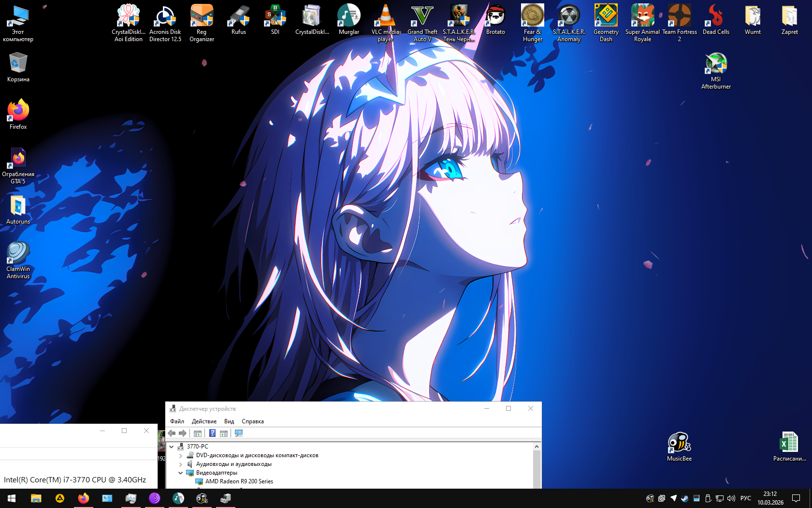Open the network tray icon
The width and height of the screenshot is (812, 508).
[719, 498]
